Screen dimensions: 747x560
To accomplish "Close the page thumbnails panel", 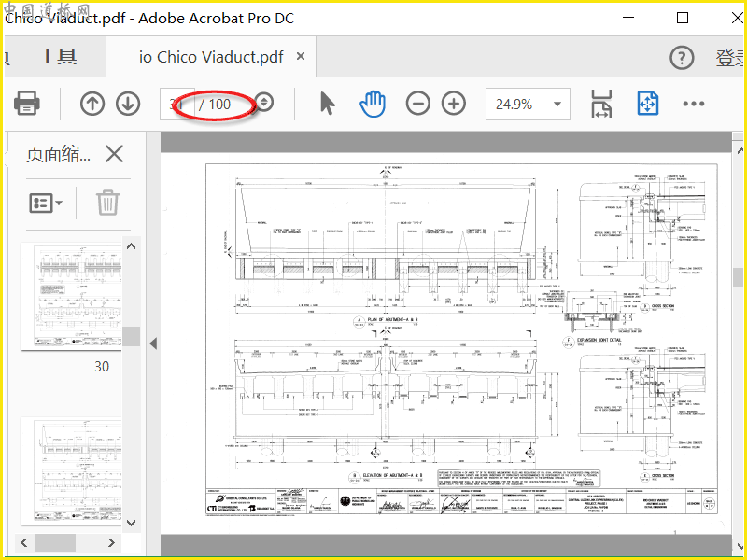I will point(114,154).
